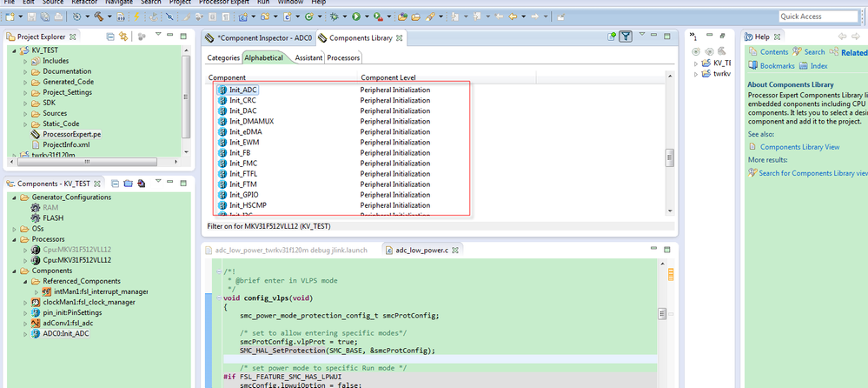Open the Components Library View help link
Viewport: 868px width, 388px height.
pos(799,147)
